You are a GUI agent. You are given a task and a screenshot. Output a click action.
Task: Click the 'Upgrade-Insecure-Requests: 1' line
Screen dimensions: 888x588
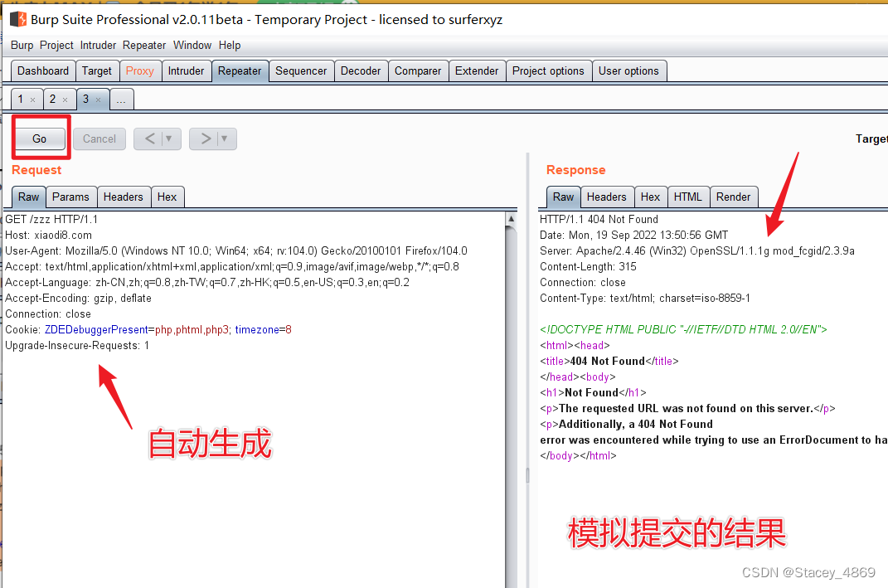click(x=77, y=346)
